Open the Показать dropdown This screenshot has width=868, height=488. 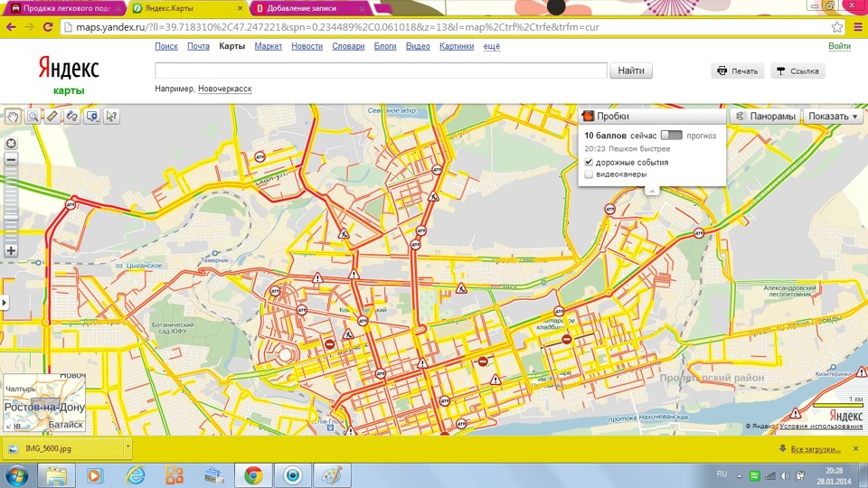(833, 117)
